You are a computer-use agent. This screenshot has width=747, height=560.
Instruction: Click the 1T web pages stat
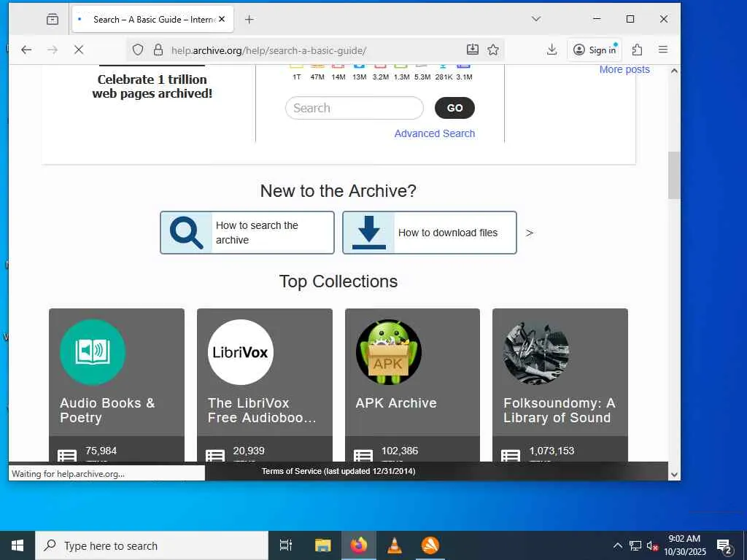coord(296,77)
